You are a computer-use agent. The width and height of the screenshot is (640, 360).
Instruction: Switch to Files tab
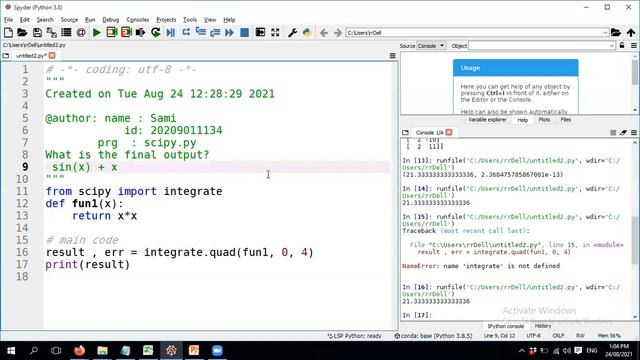point(566,120)
